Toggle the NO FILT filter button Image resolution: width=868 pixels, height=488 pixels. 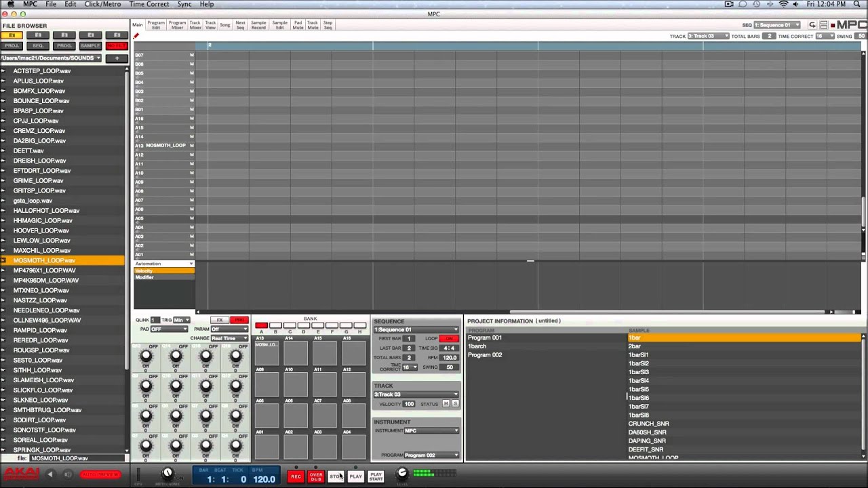tap(116, 45)
